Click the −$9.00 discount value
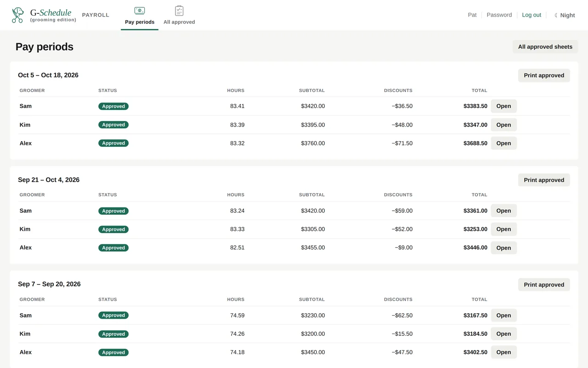The height and width of the screenshot is (368, 588). 403,248
